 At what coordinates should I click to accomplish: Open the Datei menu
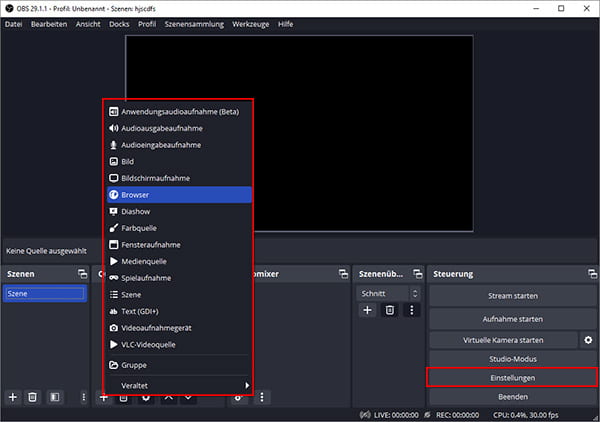tap(13, 24)
